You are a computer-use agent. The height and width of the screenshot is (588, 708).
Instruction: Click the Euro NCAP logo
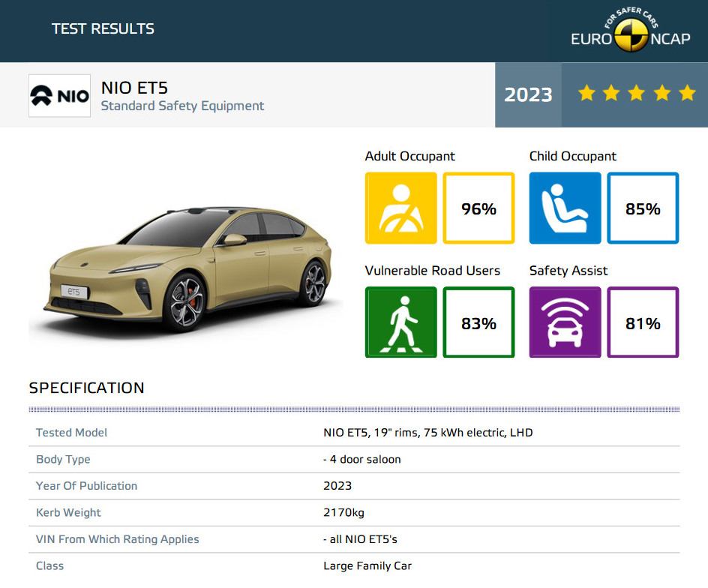coord(630,29)
